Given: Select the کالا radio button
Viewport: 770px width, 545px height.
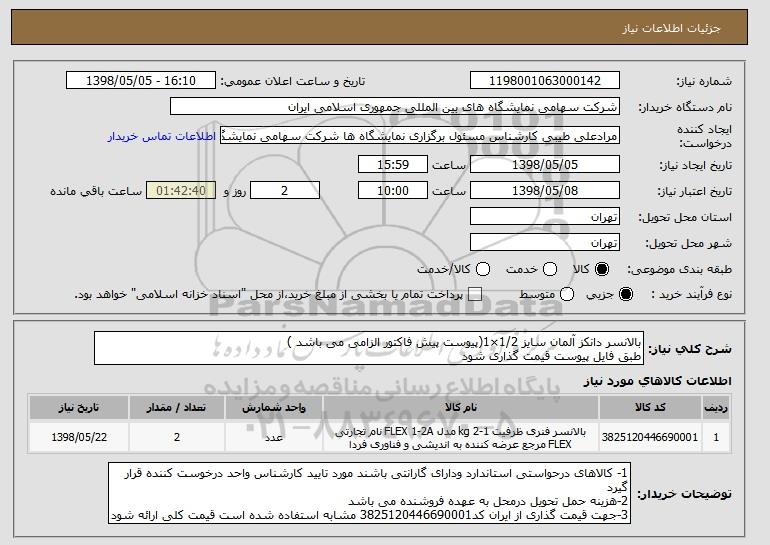Looking at the screenshot, I should (x=602, y=269).
